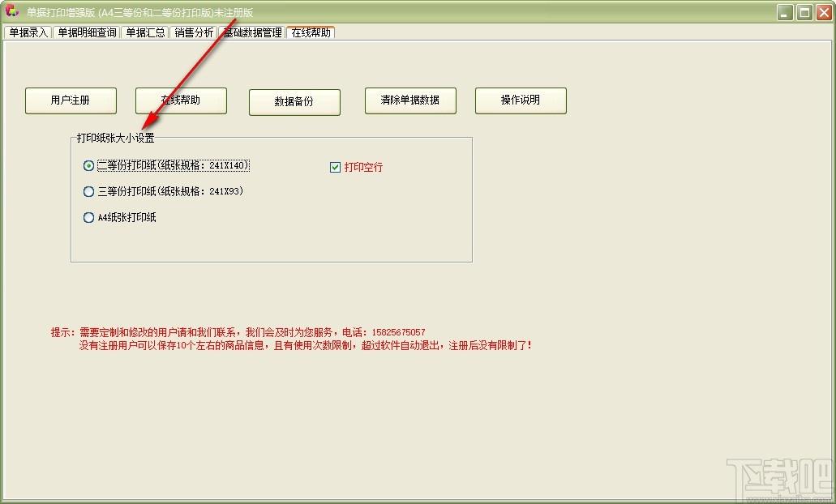Click the 清除单据数据 button
The height and width of the screenshot is (504, 836).
pos(410,100)
